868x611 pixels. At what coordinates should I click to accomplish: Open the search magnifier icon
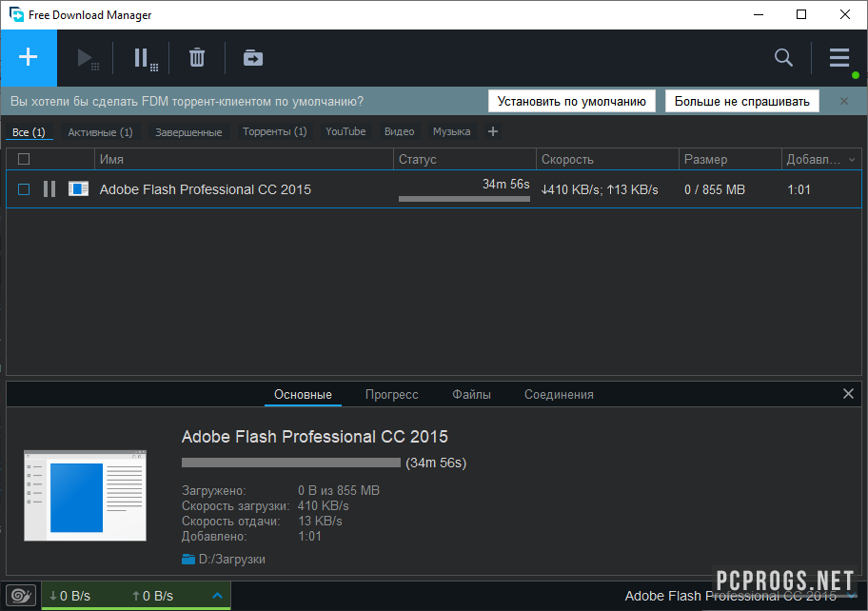tap(783, 58)
